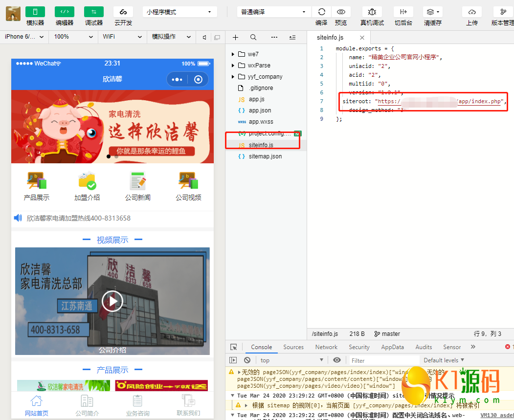The width and height of the screenshot is (514, 420).
Task: Open the 100% zoom dropdown
Action: (73, 37)
